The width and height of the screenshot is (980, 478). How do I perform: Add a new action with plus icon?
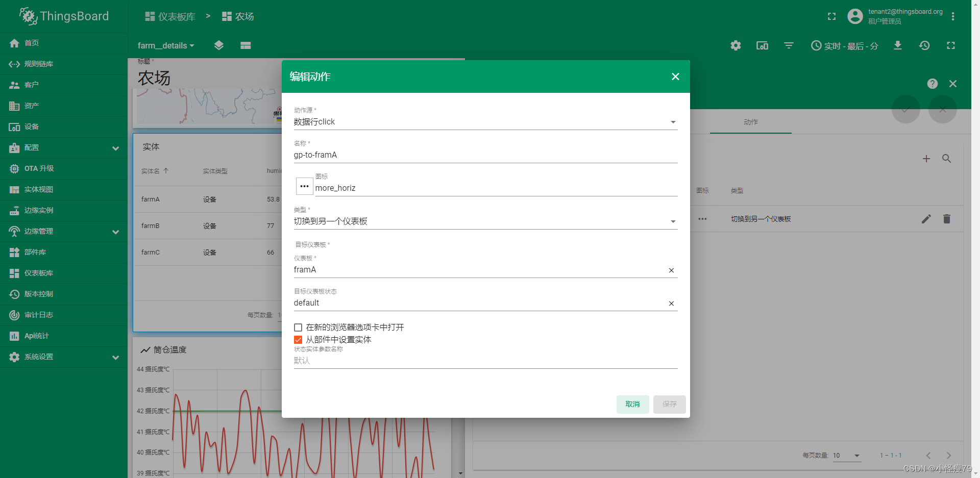pos(926,159)
